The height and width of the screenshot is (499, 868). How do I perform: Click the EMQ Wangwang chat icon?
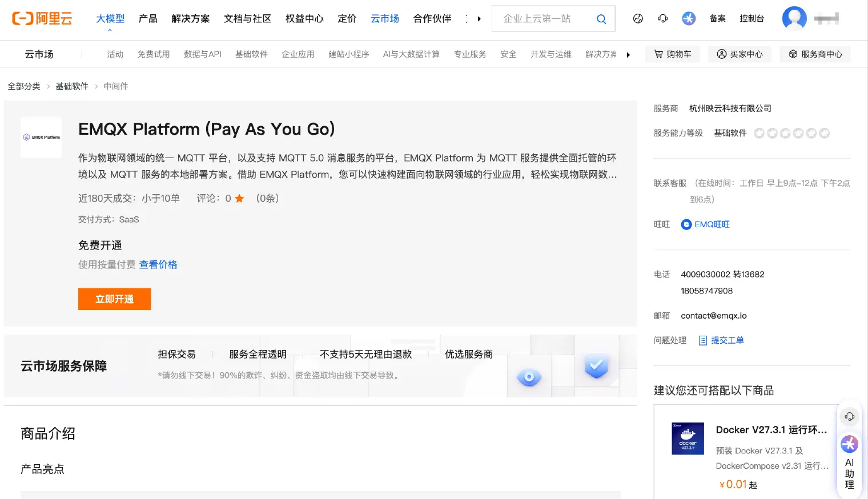click(686, 224)
